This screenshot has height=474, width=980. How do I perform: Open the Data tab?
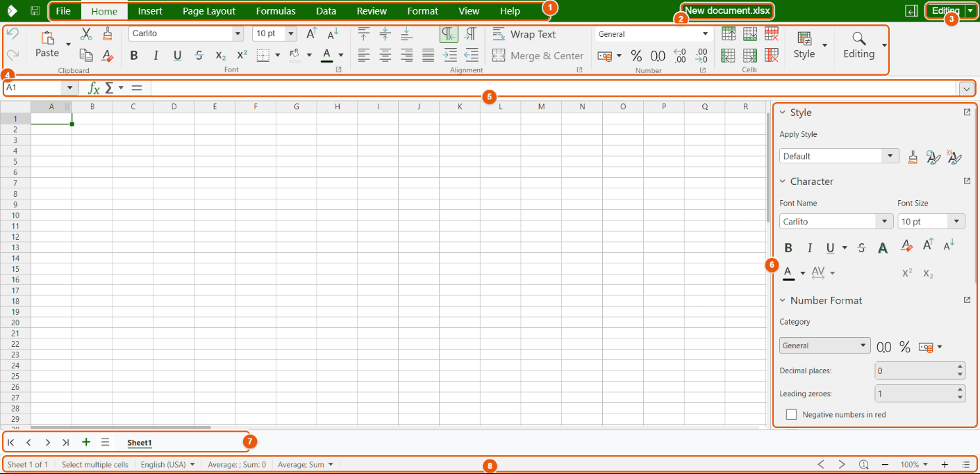click(x=326, y=11)
